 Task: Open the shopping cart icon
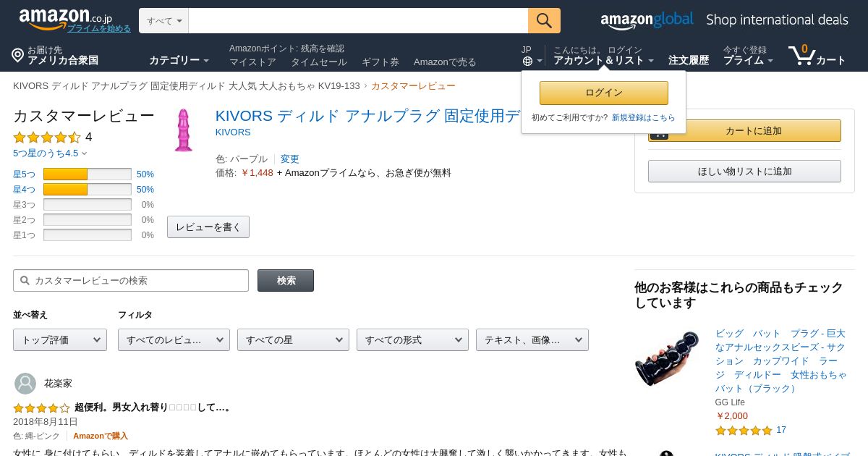(801, 55)
